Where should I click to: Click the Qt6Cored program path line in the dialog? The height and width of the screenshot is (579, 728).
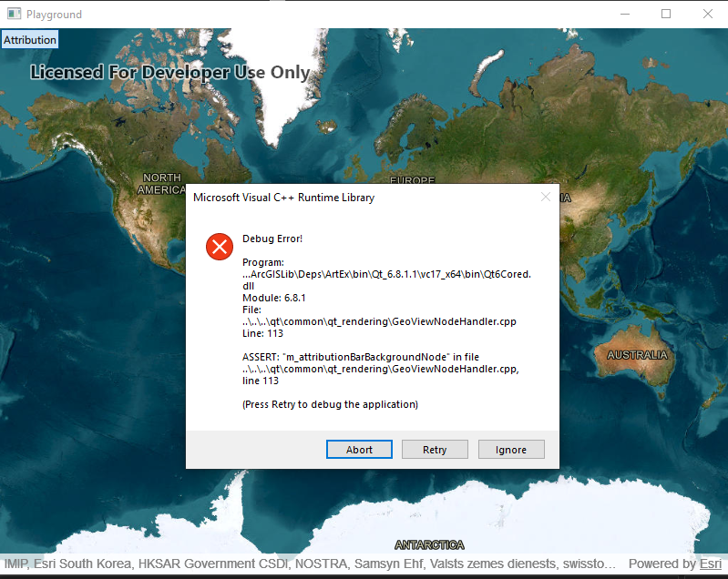click(386, 279)
